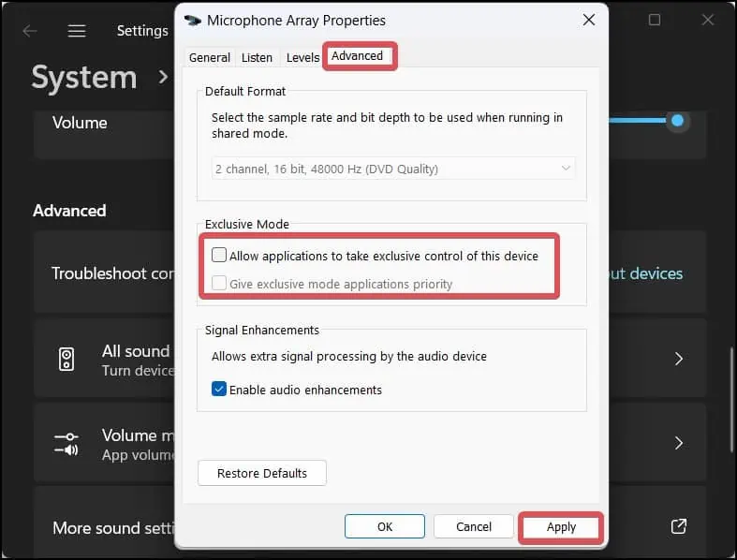Image resolution: width=737 pixels, height=560 pixels.
Task: Click the microphone icon in the dialog title bar
Action: pos(193,20)
